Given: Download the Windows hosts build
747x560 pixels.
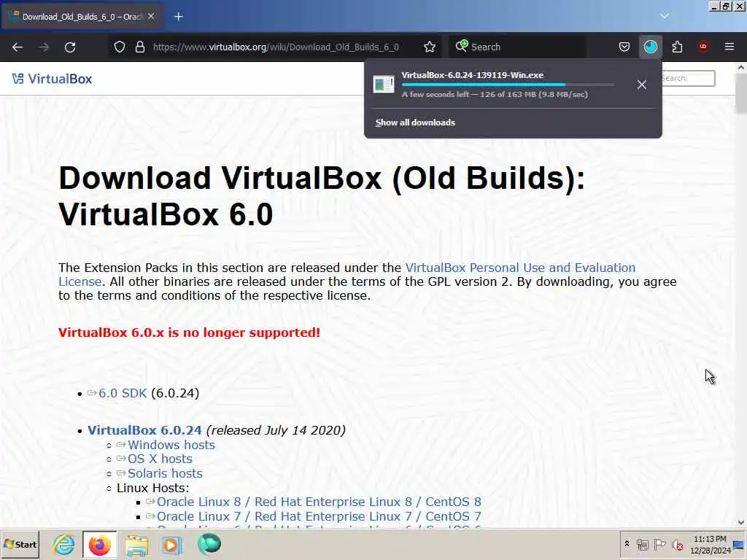Looking at the screenshot, I should click(x=171, y=445).
